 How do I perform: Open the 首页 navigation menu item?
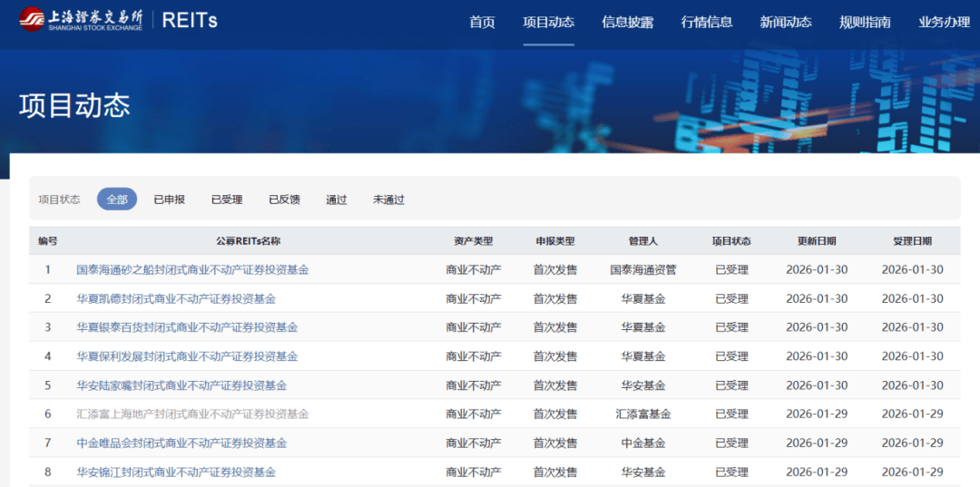482,22
